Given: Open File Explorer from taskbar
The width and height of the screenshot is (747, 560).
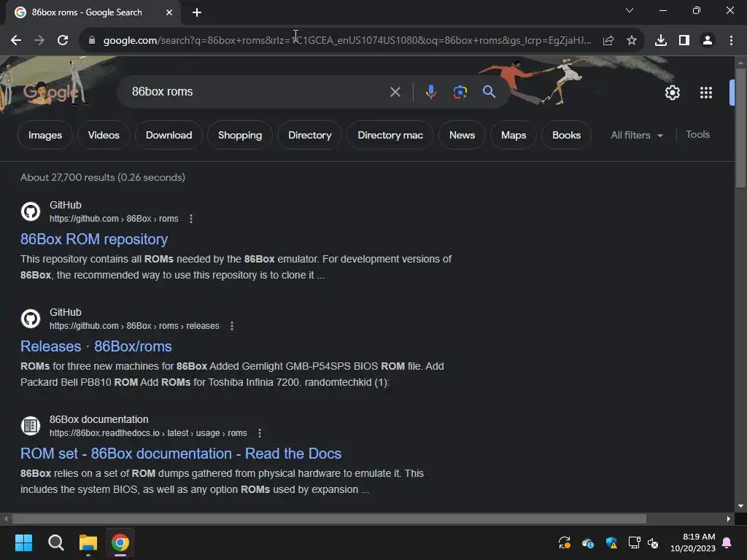Looking at the screenshot, I should click(88, 542).
